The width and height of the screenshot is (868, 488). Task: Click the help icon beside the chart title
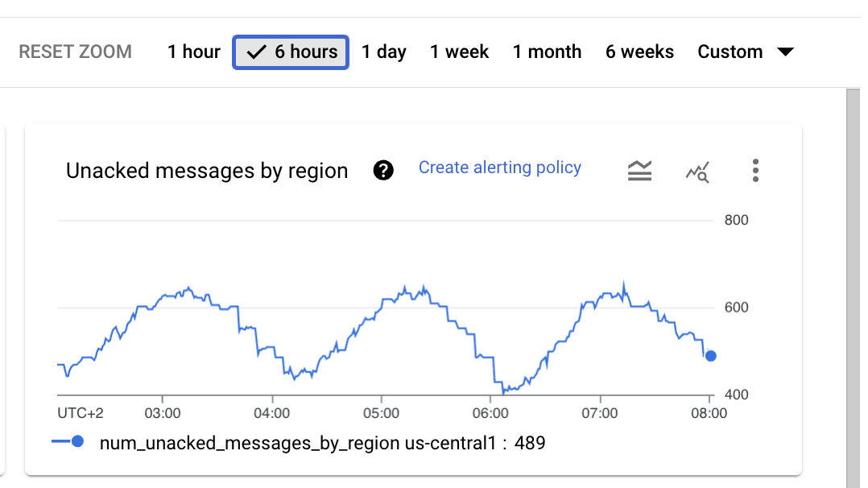(x=384, y=170)
